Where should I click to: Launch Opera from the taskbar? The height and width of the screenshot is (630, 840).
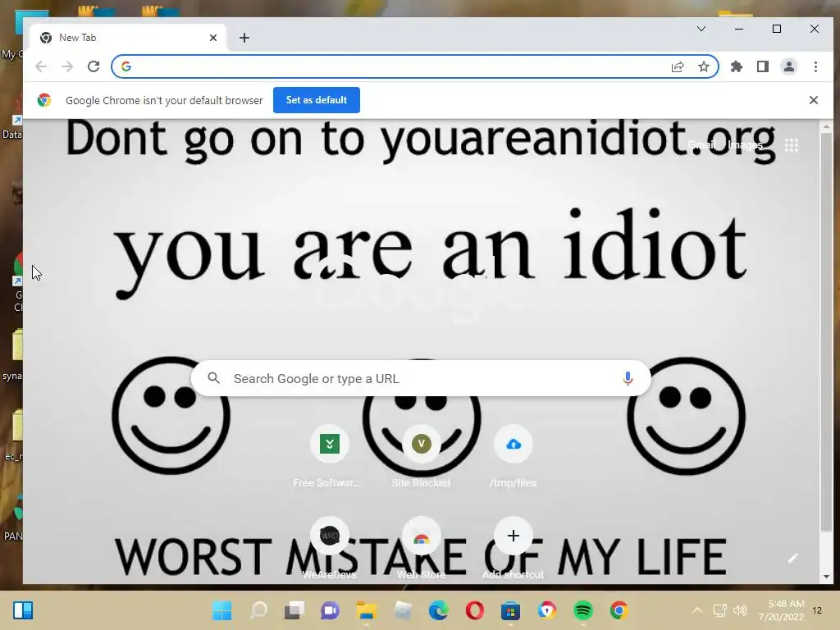(475, 610)
